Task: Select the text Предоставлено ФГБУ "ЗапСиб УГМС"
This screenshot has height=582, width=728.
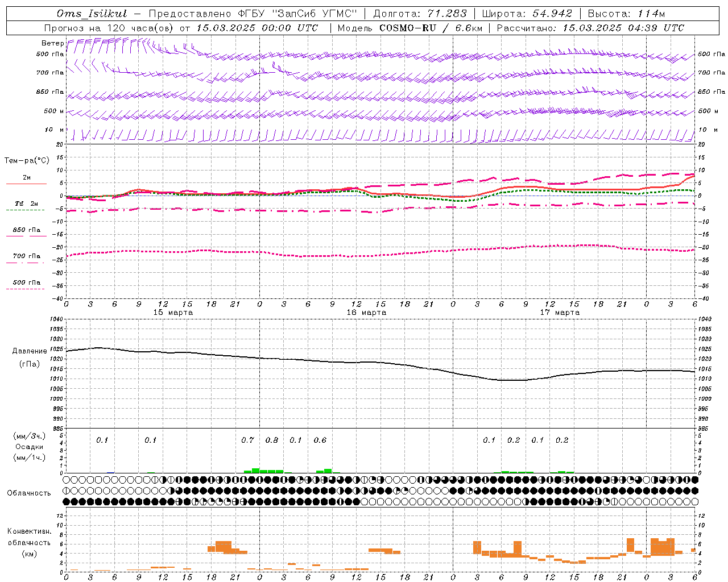Action: click(253, 14)
